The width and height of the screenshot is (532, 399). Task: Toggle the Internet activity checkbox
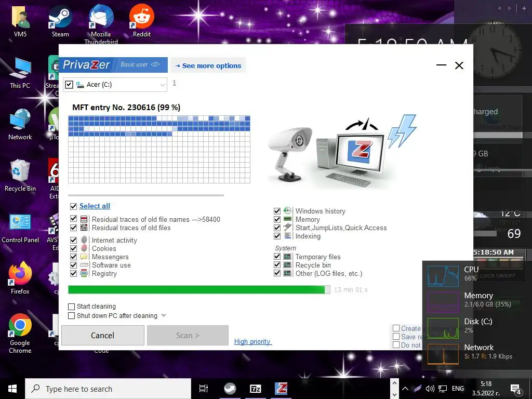coord(73,240)
